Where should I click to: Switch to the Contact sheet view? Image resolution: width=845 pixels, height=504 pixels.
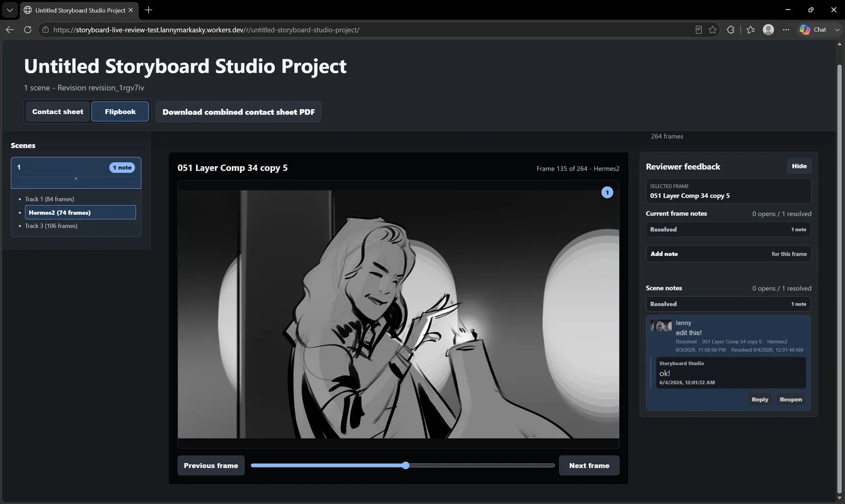pyautogui.click(x=58, y=111)
